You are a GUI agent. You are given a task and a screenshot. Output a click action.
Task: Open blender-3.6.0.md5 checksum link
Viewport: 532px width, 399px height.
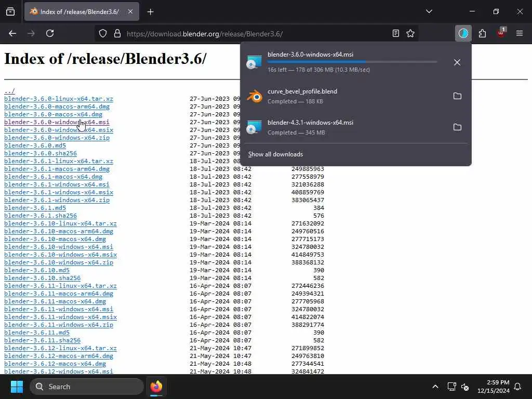tap(35, 145)
